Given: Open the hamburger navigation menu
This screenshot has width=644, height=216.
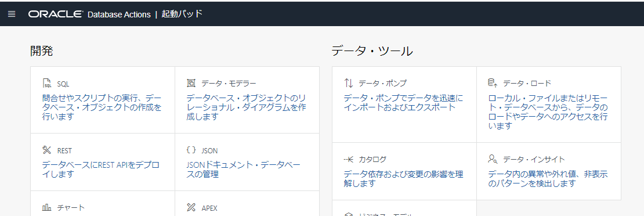Looking at the screenshot, I should (x=12, y=14).
